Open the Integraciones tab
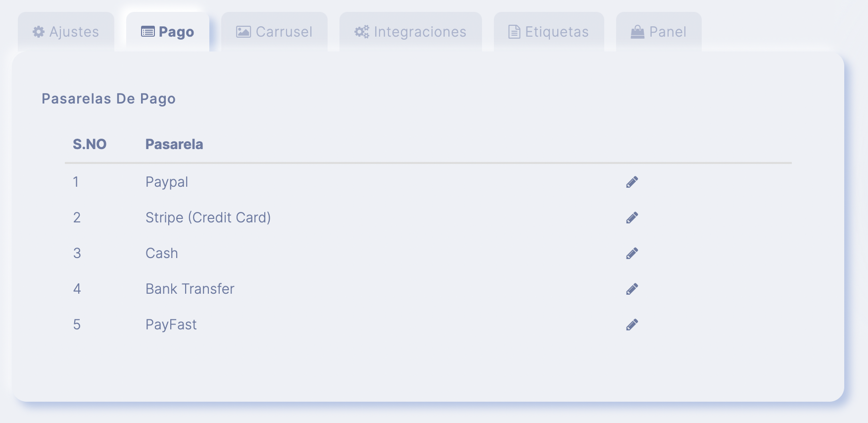 pos(411,32)
